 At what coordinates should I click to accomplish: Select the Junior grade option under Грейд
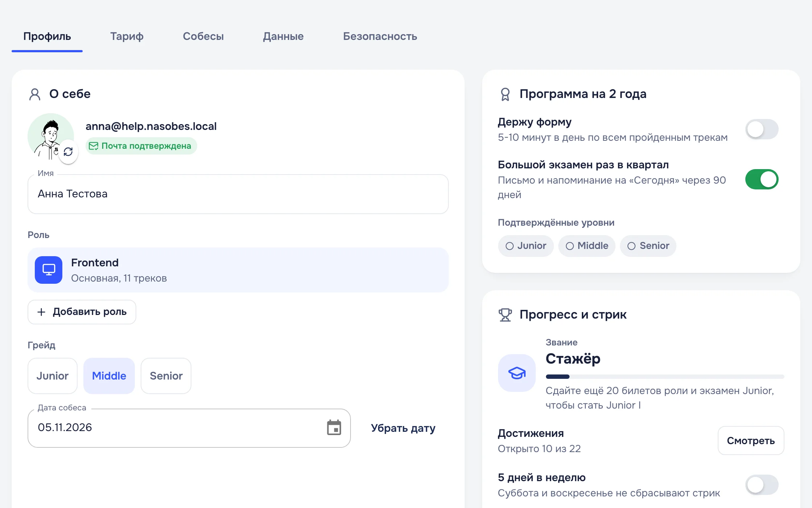point(53,376)
